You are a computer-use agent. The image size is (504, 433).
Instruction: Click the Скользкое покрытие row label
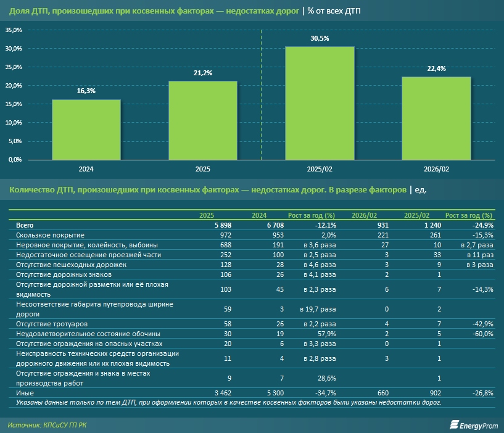50,235
